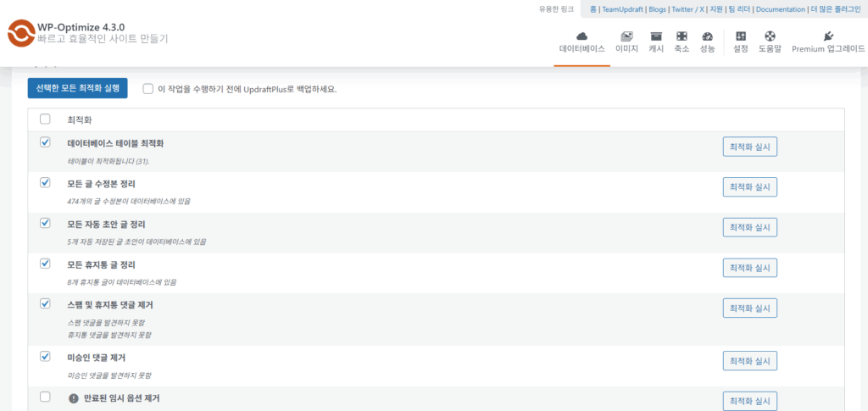
Task: Click the 빠르고 효율적인 사이트 만들기 tagline
Action: pyautogui.click(x=103, y=39)
